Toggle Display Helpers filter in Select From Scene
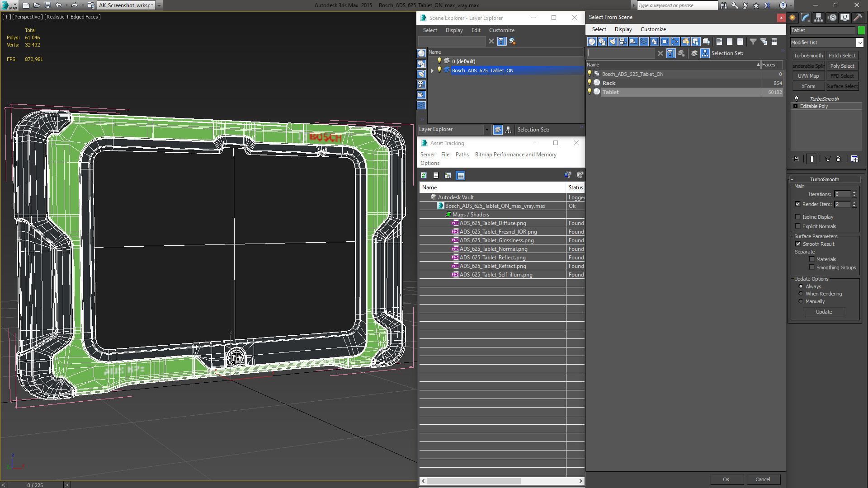Viewport: 868px width, 488px height. [x=633, y=42]
